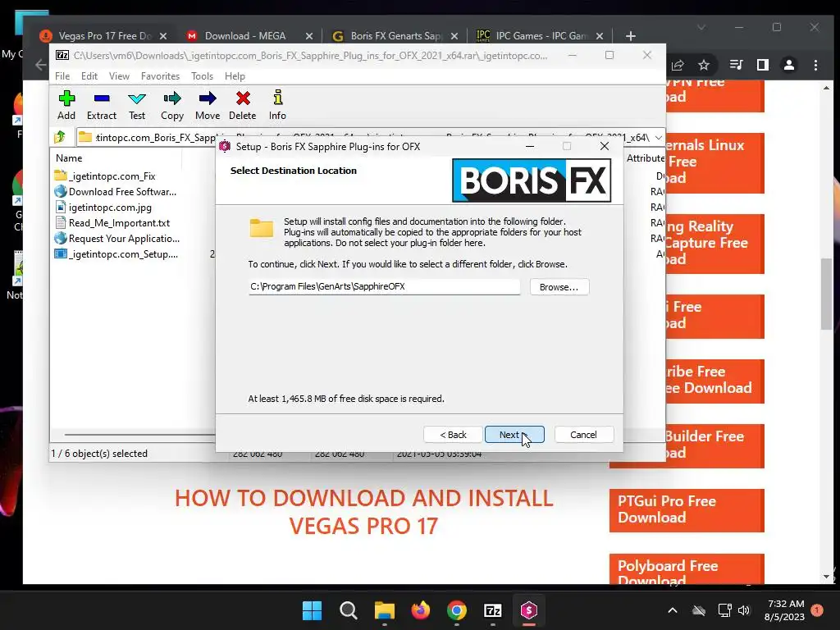The height and width of the screenshot is (630, 840).
Task: Bookmark this page with the star icon
Action: pyautogui.click(x=704, y=65)
